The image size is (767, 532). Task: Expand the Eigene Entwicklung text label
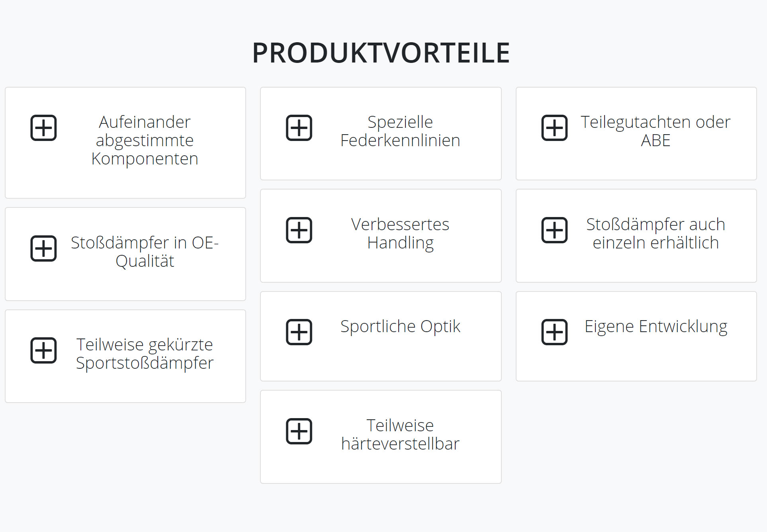point(655,327)
